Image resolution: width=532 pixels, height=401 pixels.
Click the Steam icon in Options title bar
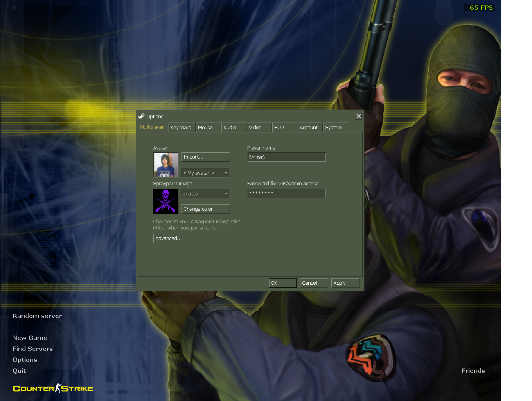(141, 116)
